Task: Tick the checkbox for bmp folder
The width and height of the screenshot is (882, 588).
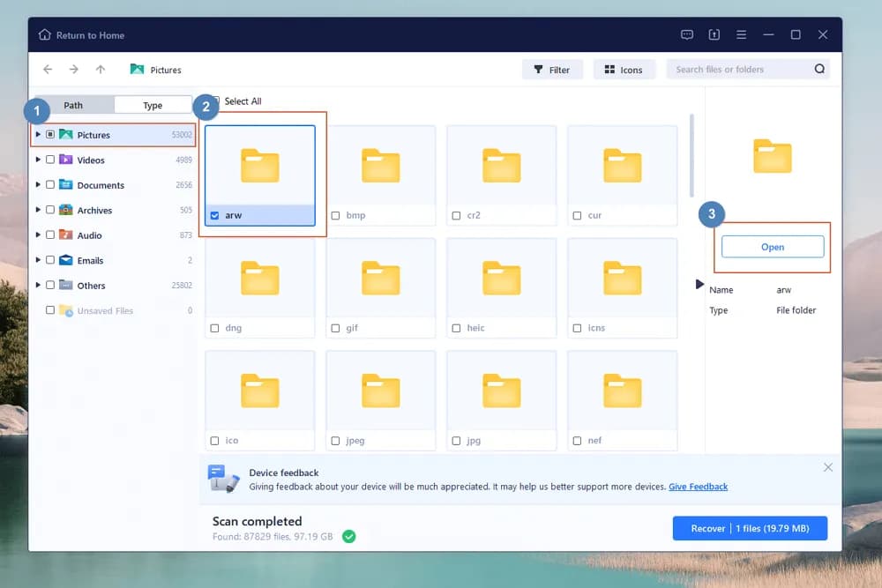Action: (335, 215)
